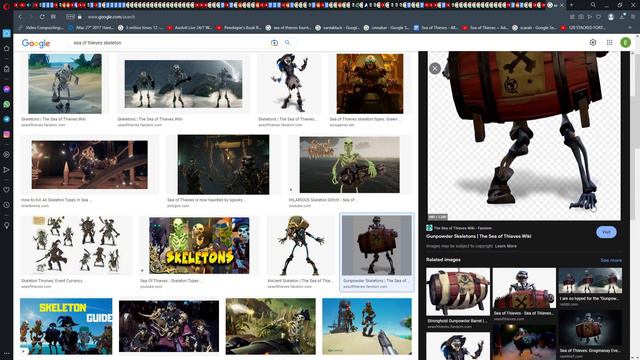The image size is (640, 360).
Task: Take a snapshot with camera toolbar icon
Action: coord(580,17)
